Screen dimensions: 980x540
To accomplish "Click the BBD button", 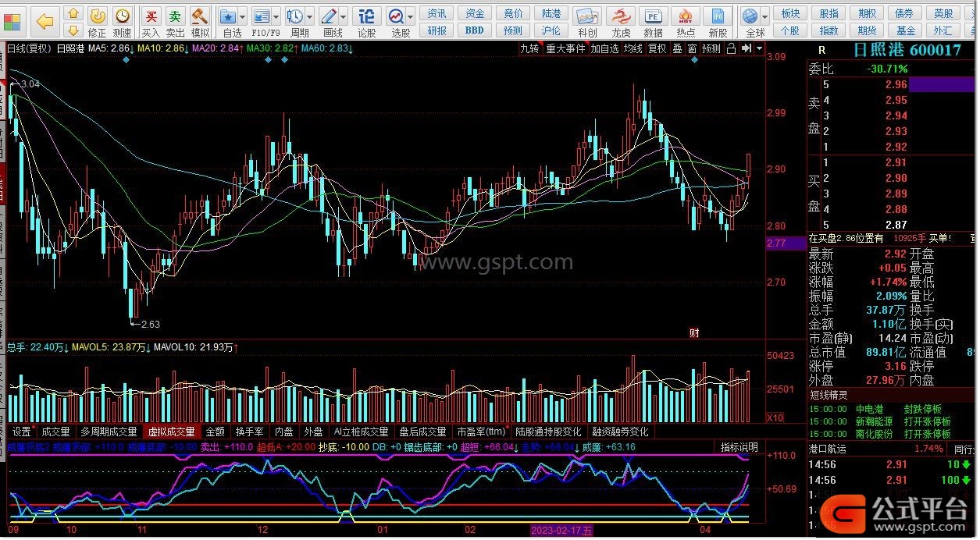I will pos(474,30).
